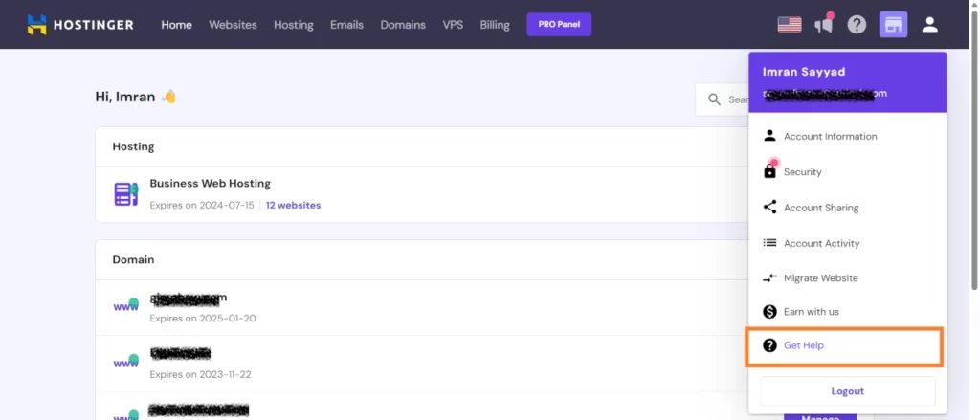This screenshot has width=980, height=420.
Task: Click the Logout button
Action: 848,391
